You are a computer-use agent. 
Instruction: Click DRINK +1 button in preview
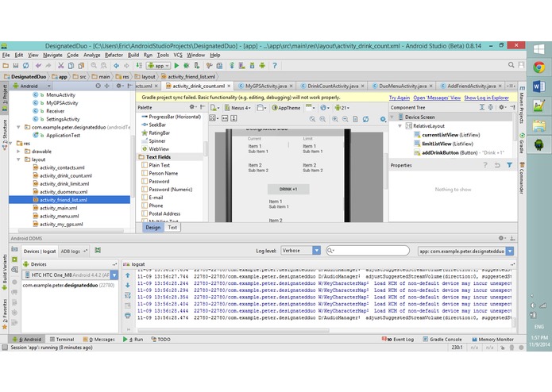(x=288, y=189)
